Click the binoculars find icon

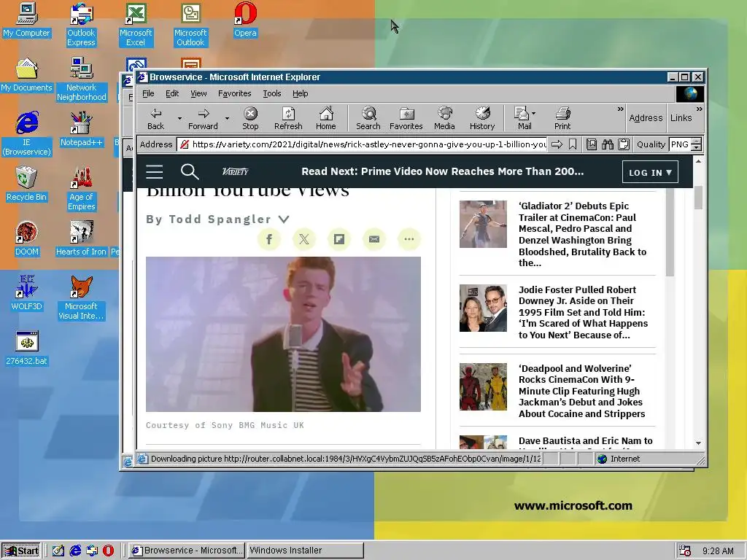pyautogui.click(x=608, y=144)
